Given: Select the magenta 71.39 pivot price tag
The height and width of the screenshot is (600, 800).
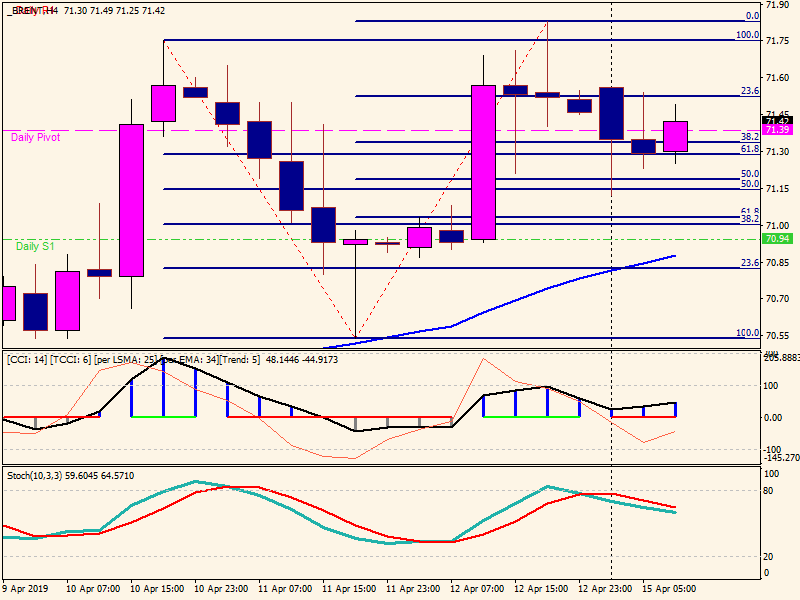Looking at the screenshot, I should [x=777, y=130].
